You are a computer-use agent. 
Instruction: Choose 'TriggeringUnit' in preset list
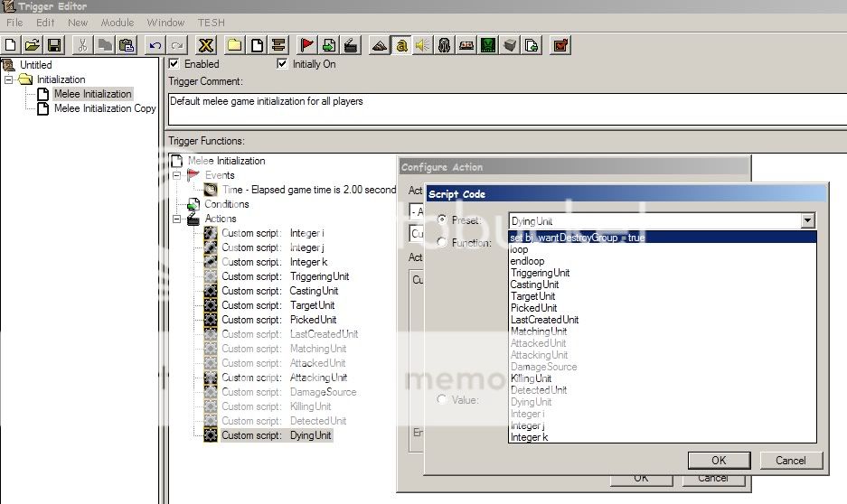[663, 273]
